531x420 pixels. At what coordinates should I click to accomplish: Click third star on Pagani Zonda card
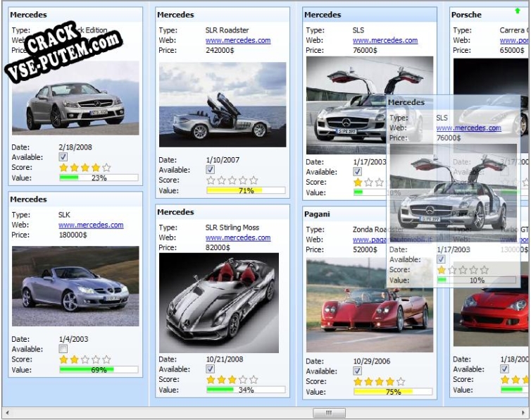coord(380,382)
